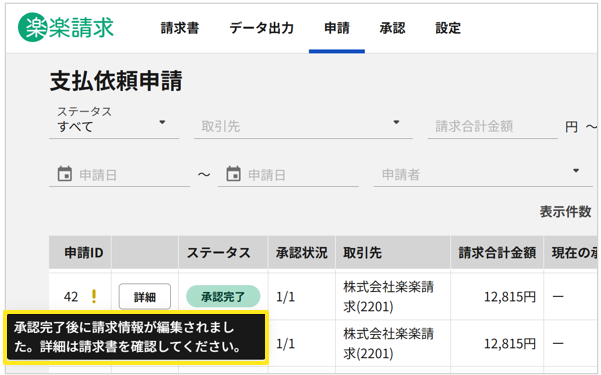Click 表示件数 label
Image resolution: width=601 pixels, height=375 pixels.
(x=565, y=211)
